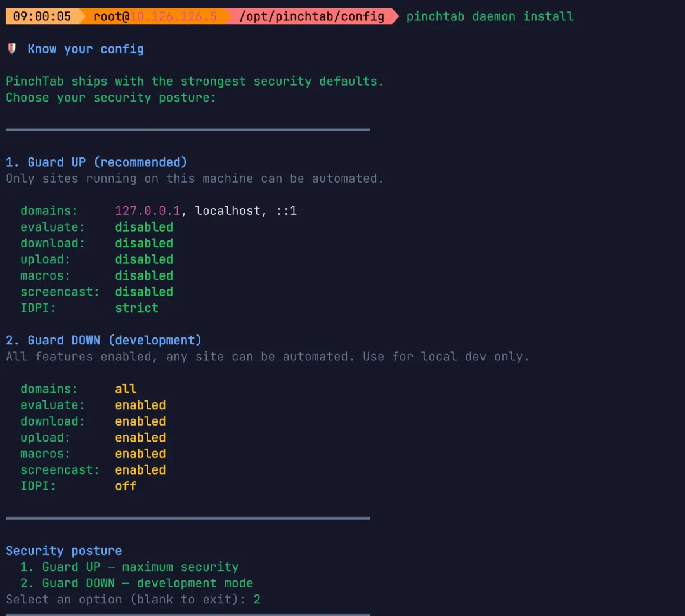The width and height of the screenshot is (685, 616).
Task: Click enabled value next to evaluate
Action: tap(140, 405)
